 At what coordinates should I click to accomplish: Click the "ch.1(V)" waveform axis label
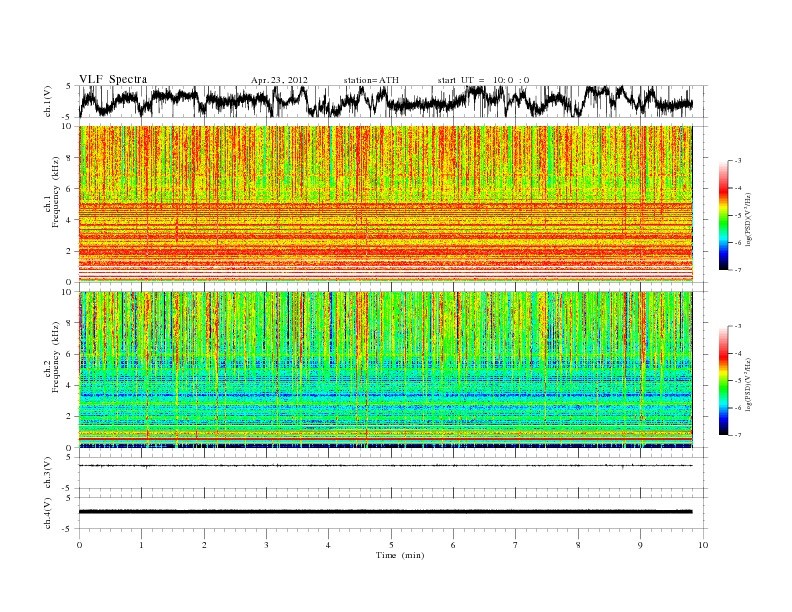[48, 101]
